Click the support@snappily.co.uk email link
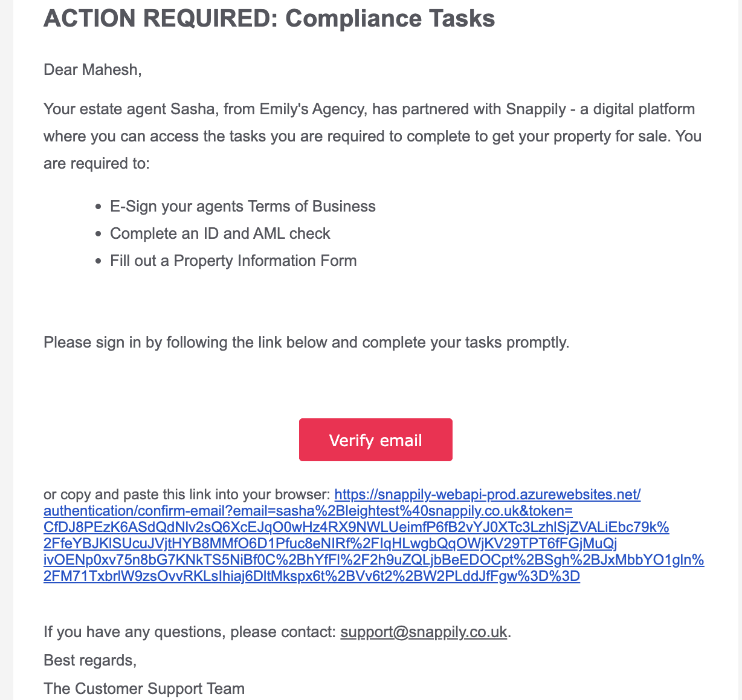This screenshot has width=742, height=700. pos(424,632)
